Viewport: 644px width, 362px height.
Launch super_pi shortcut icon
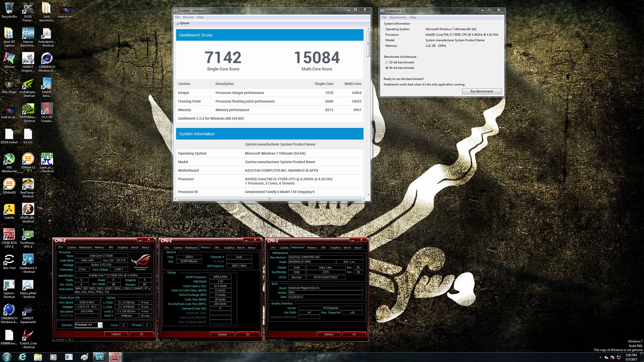pyautogui.click(x=47, y=163)
